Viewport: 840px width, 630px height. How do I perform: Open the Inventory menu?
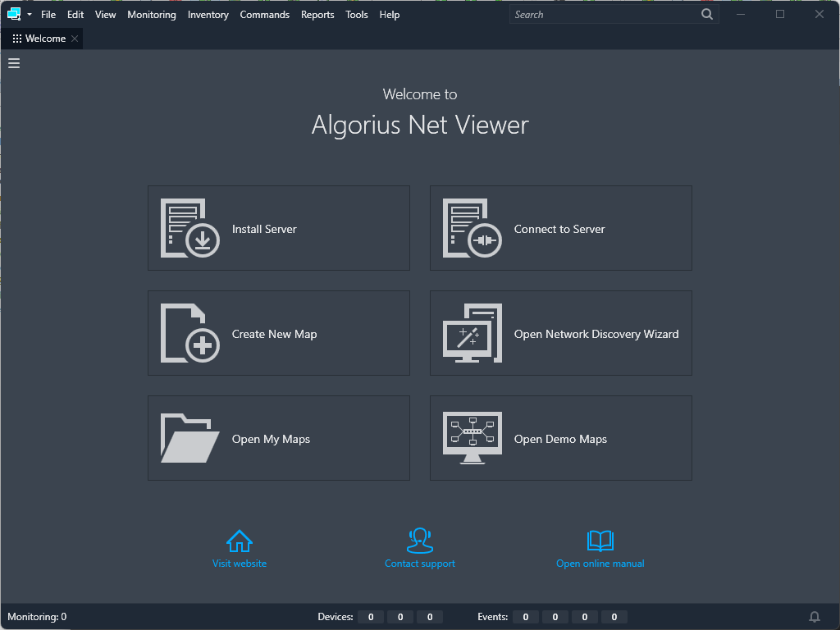click(208, 15)
